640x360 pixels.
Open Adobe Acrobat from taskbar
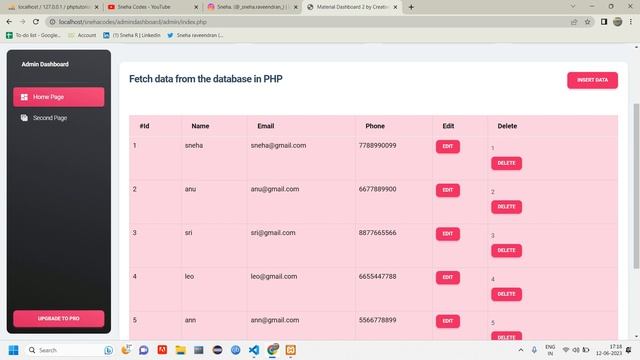(x=162, y=350)
